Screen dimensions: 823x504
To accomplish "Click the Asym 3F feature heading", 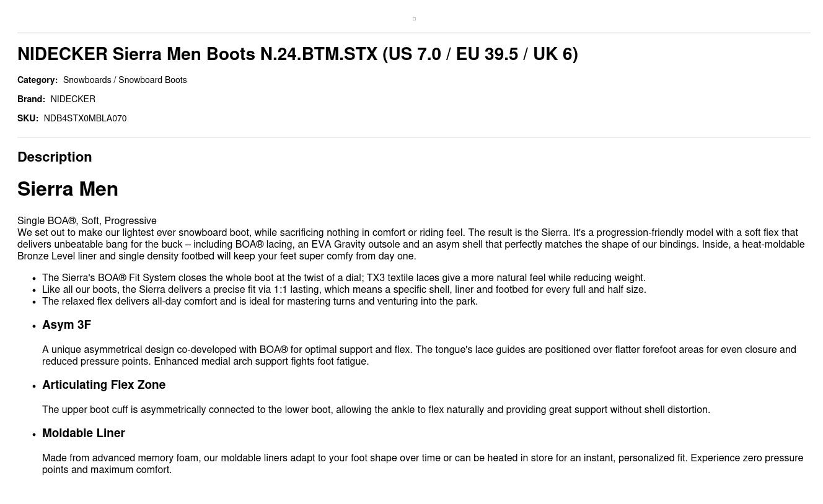I will (66, 325).
